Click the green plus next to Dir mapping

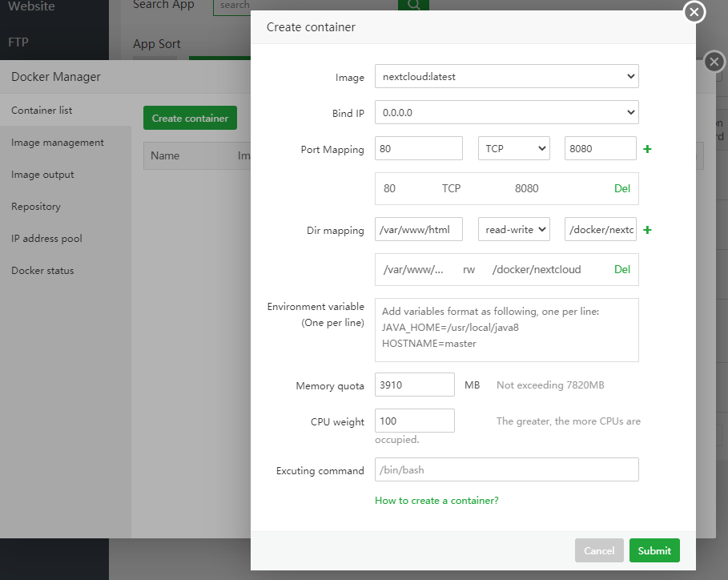[x=647, y=230]
